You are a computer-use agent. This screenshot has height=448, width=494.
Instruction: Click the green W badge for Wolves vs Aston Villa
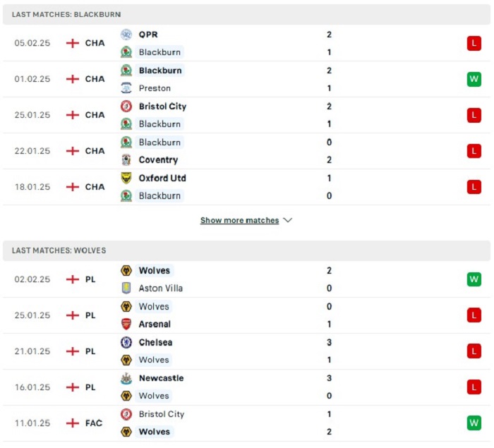click(474, 279)
